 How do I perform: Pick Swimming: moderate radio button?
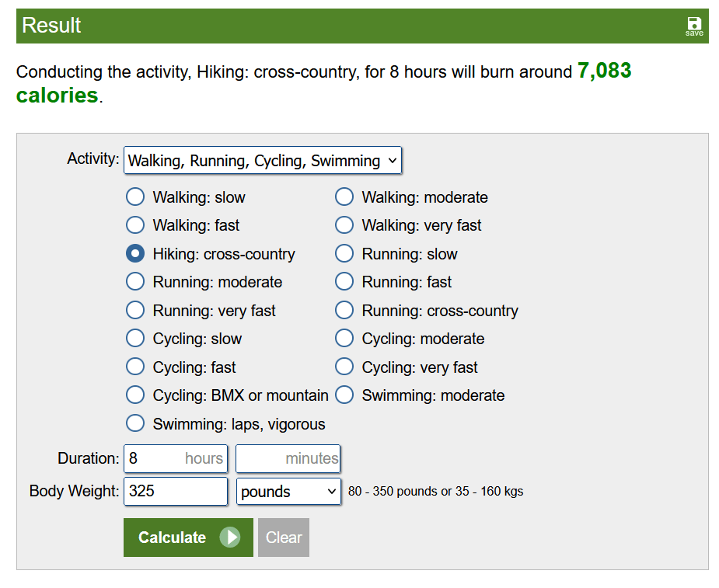tap(344, 395)
